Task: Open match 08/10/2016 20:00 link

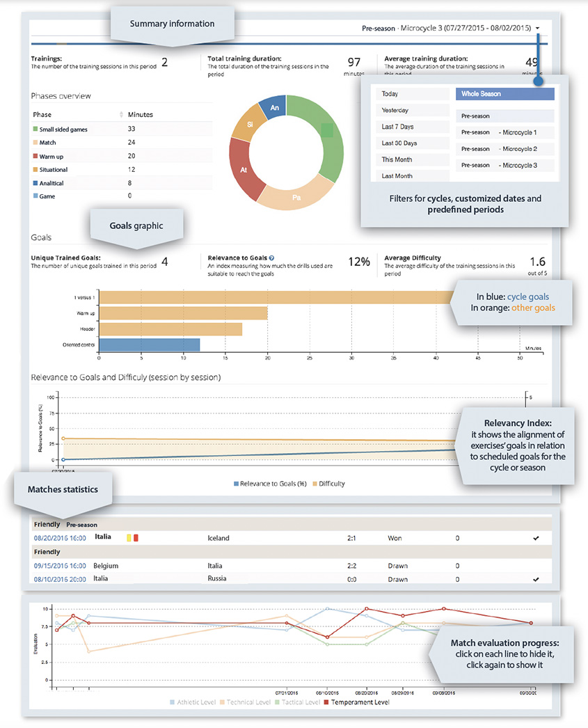Action: (60, 580)
